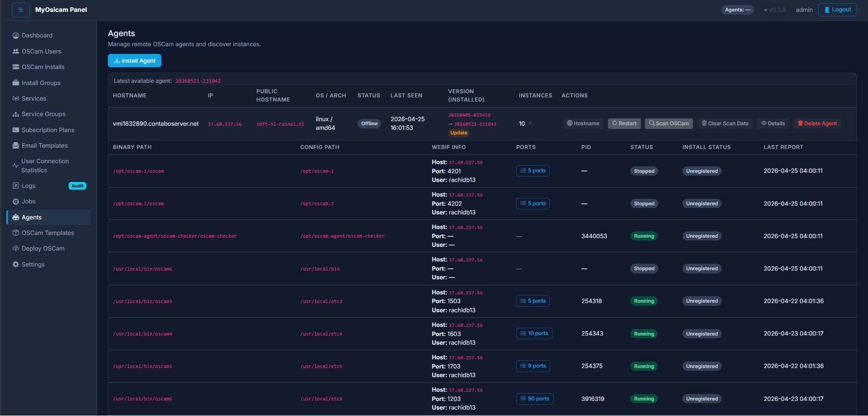Viewport: 868px width, 416px height.
Task: Click public hostname soft-nl-rainal.nl
Action: coord(280,124)
